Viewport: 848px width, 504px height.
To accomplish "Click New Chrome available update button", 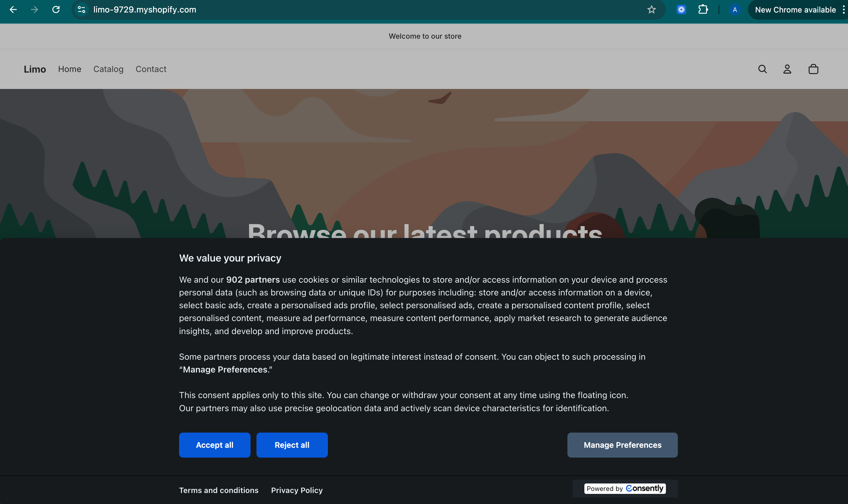I will point(795,10).
